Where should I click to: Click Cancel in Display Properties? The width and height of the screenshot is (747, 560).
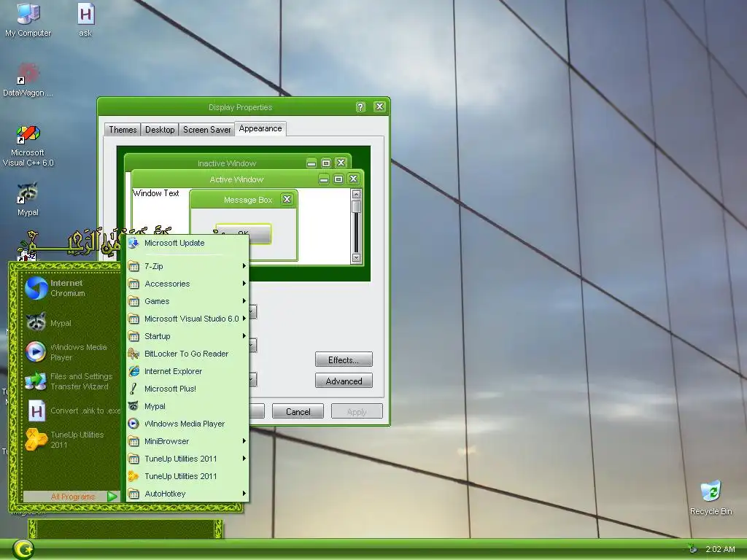(298, 411)
